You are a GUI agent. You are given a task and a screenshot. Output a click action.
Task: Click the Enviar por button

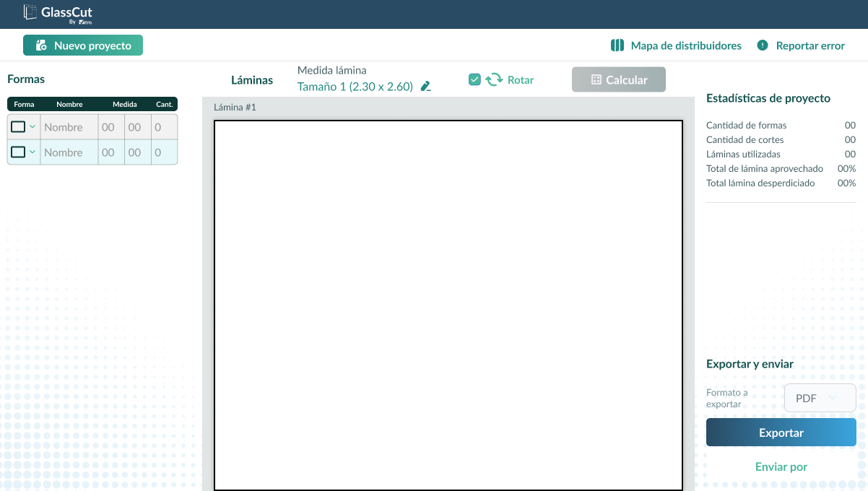(x=781, y=467)
